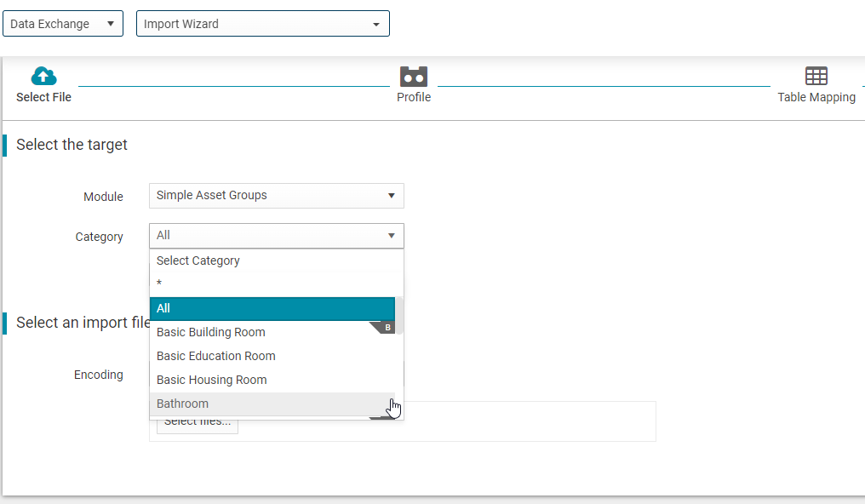This screenshot has height=504, width=865.
Task: Open the Import Wizard dropdown
Action: click(262, 24)
